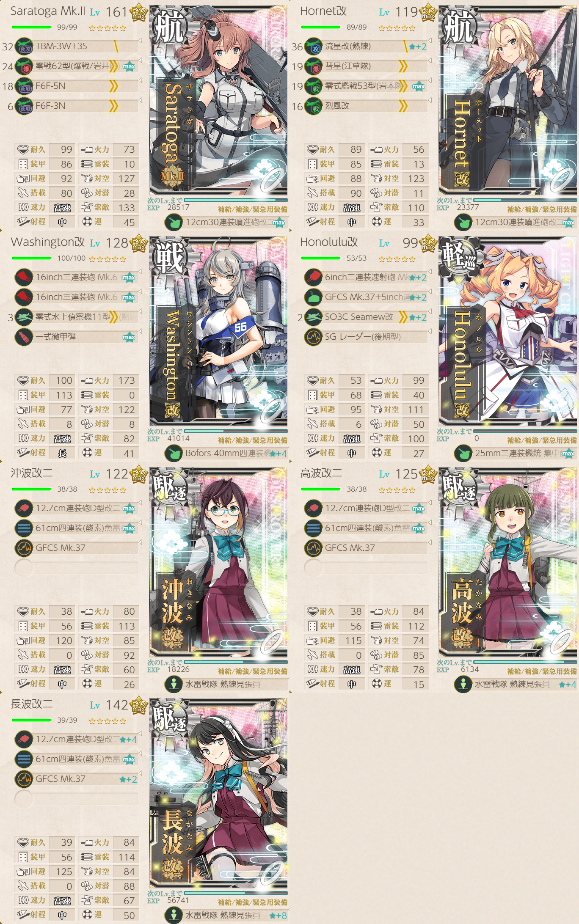
Task: Click the 補給/補強/緊急用装備 label under Washington
Action: tap(253, 440)
